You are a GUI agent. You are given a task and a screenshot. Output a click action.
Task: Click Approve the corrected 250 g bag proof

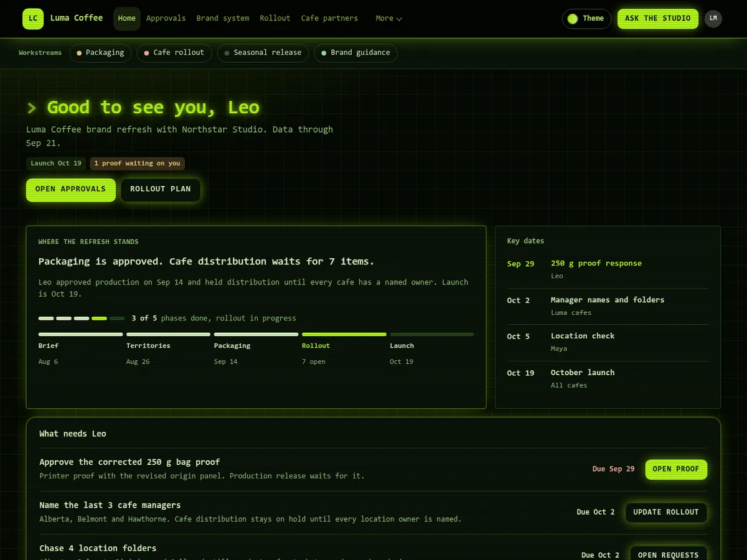pos(129,462)
